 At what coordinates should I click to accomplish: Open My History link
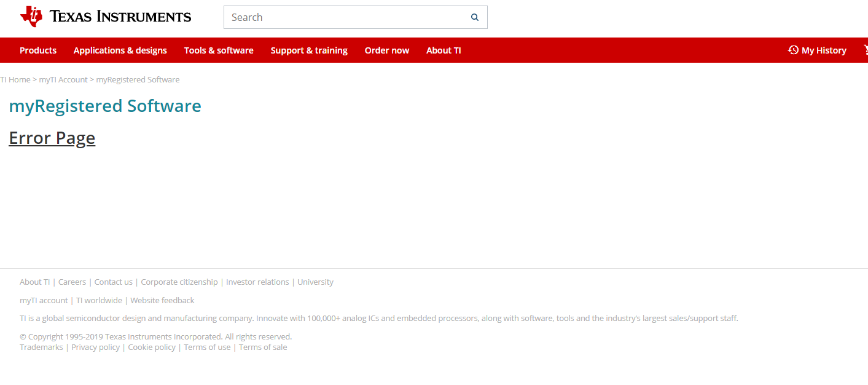point(824,50)
